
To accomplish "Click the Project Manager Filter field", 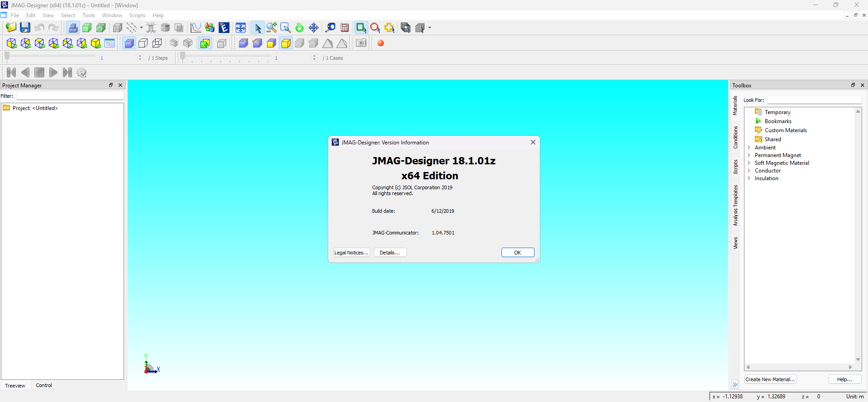I will pos(70,96).
